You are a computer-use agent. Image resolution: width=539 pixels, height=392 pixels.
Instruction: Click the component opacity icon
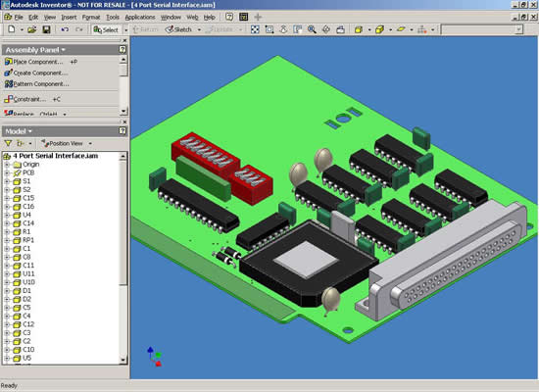[422, 29]
